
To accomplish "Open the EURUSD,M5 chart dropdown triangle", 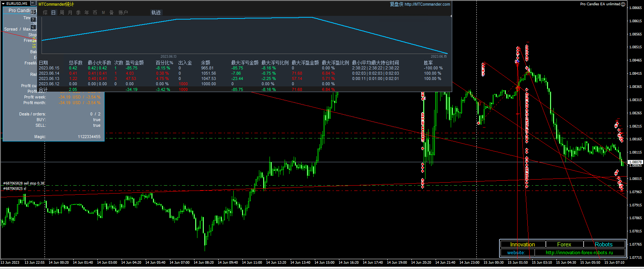I will (3, 3).
